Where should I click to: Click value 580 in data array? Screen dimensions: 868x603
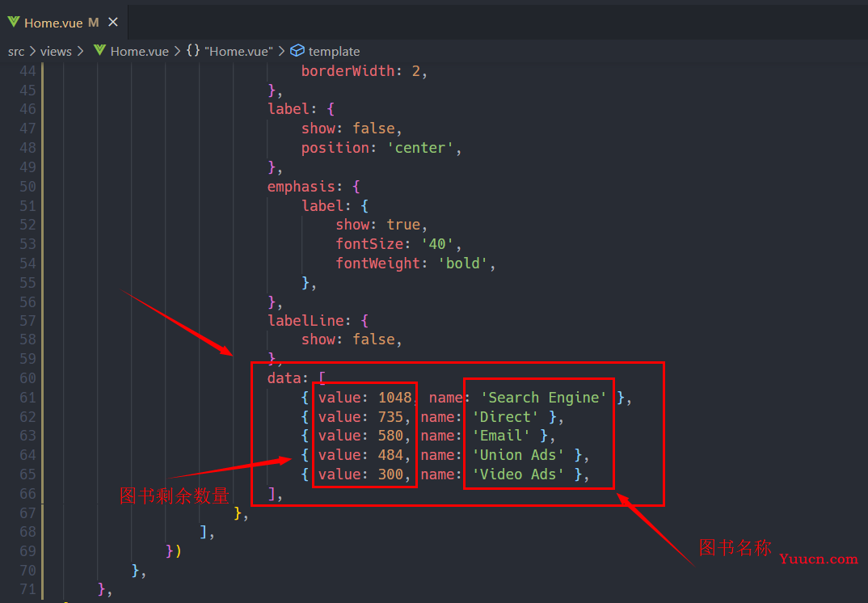point(390,436)
